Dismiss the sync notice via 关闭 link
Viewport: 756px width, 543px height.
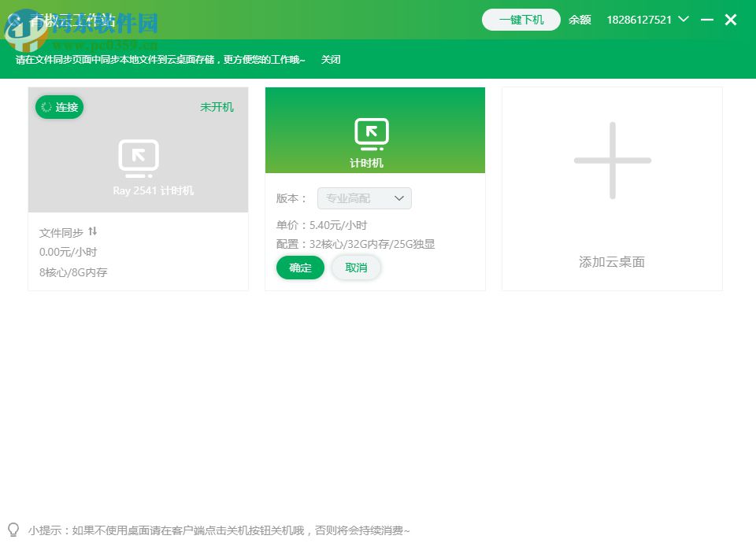(x=331, y=59)
